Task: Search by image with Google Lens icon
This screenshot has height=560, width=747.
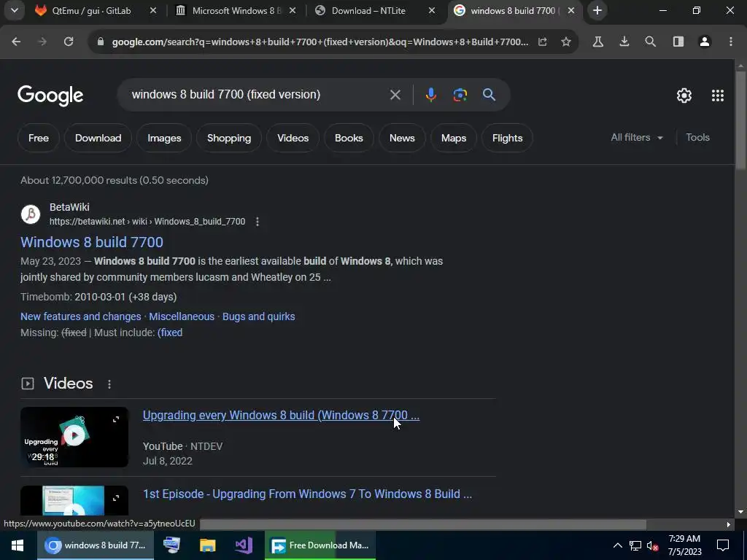Action: coord(460,95)
